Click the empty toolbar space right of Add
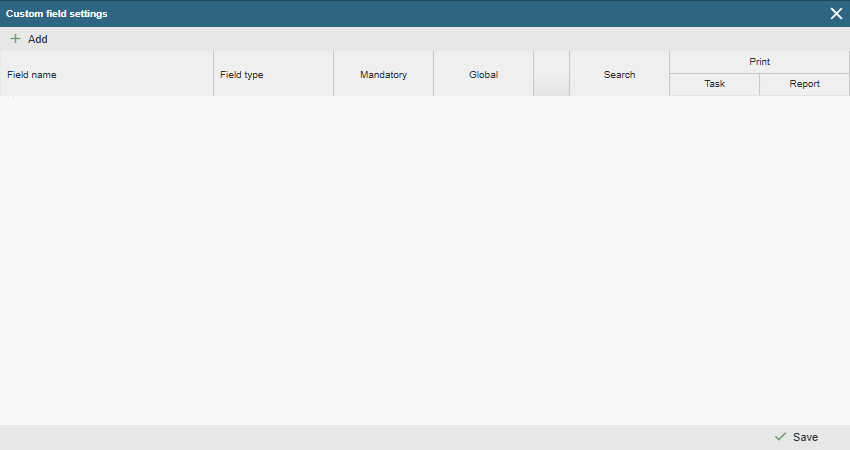Image resolution: width=850 pixels, height=450 pixels. (x=400, y=39)
